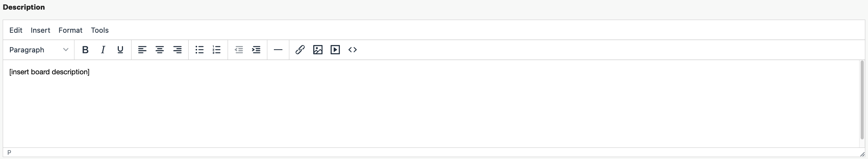Align text to the right

(x=177, y=50)
